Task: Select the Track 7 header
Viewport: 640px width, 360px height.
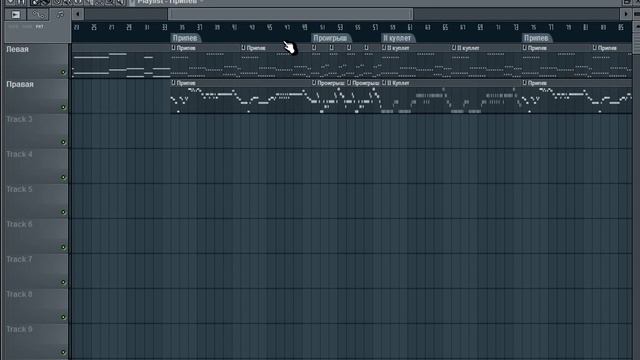Action: tap(35, 271)
